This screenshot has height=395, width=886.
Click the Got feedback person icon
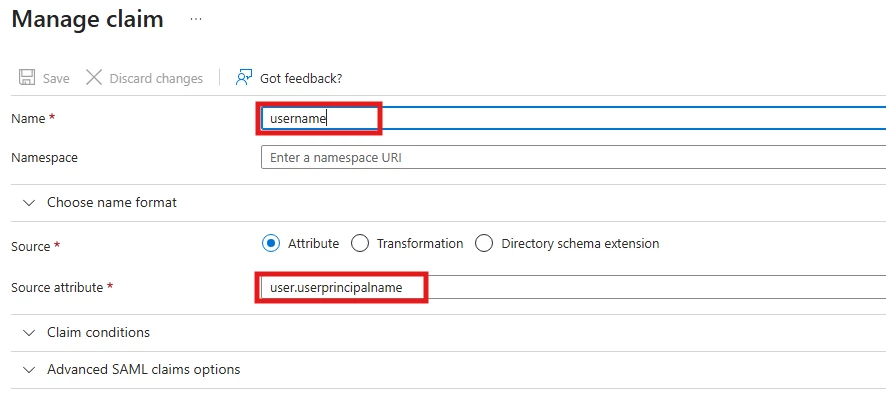pyautogui.click(x=244, y=77)
